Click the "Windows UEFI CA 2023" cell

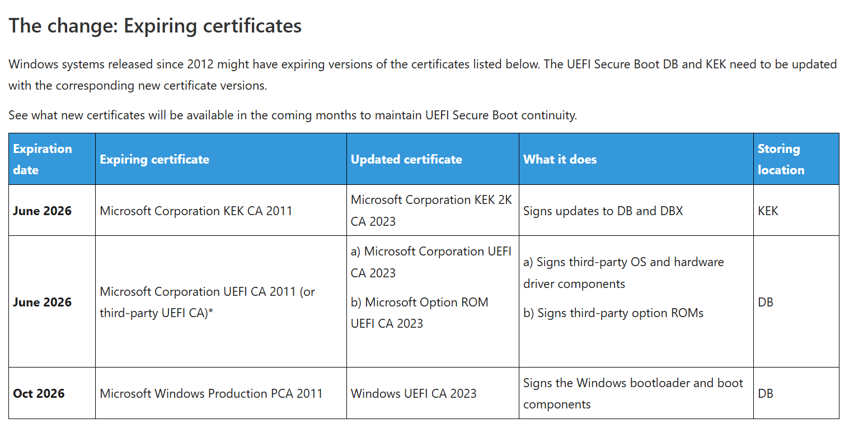414,393
